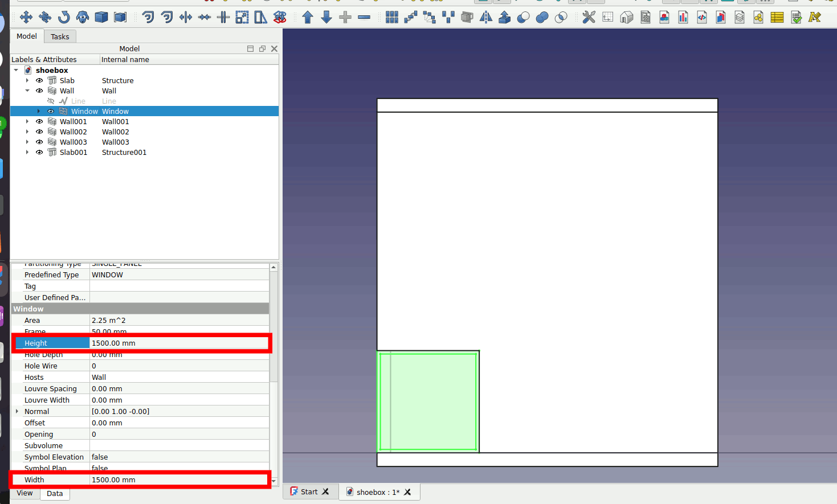Close the Start document tab
The image size is (837, 504).
click(x=325, y=491)
